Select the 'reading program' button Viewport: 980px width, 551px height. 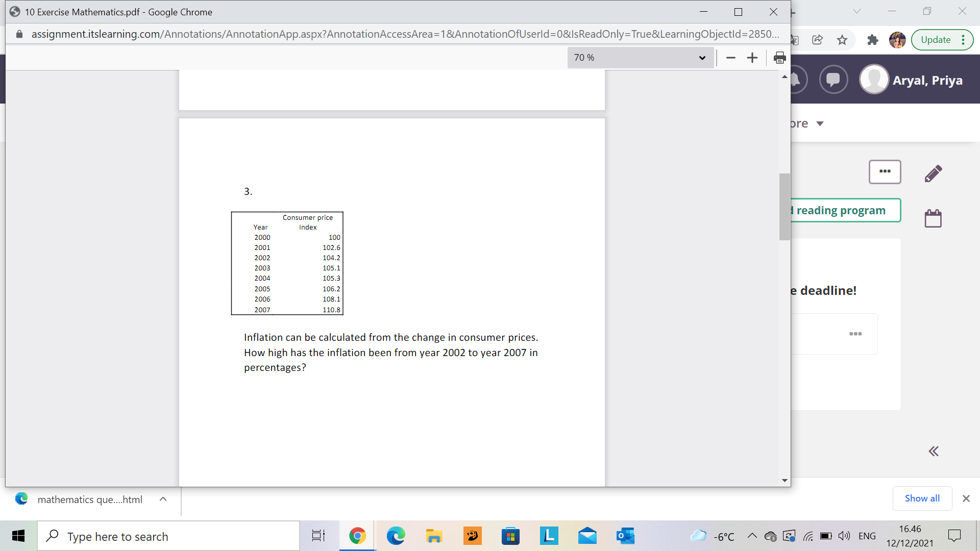pos(839,210)
